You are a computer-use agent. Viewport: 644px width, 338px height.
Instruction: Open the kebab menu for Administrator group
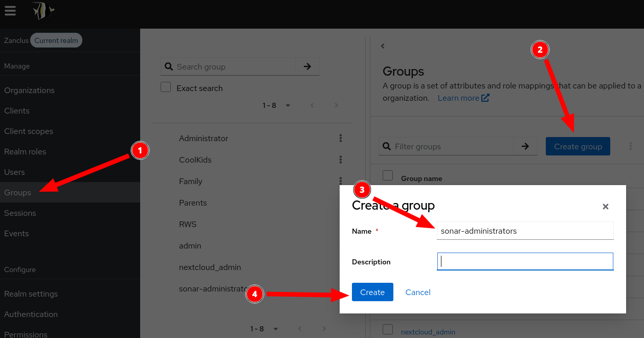point(341,138)
